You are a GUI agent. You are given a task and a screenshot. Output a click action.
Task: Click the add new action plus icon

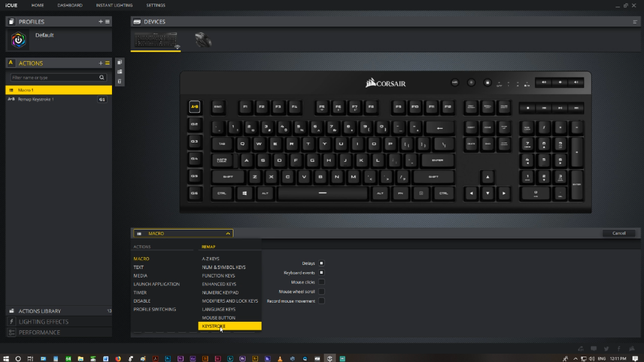tap(101, 63)
